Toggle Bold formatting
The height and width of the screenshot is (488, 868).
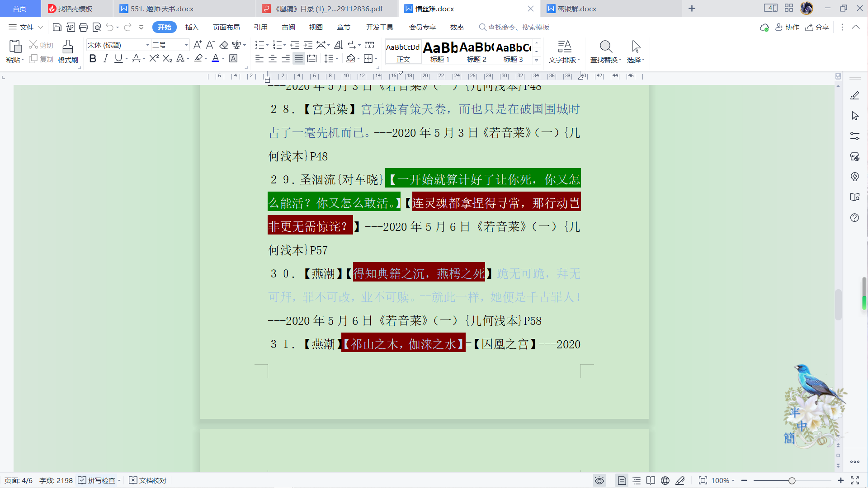pyautogui.click(x=93, y=59)
